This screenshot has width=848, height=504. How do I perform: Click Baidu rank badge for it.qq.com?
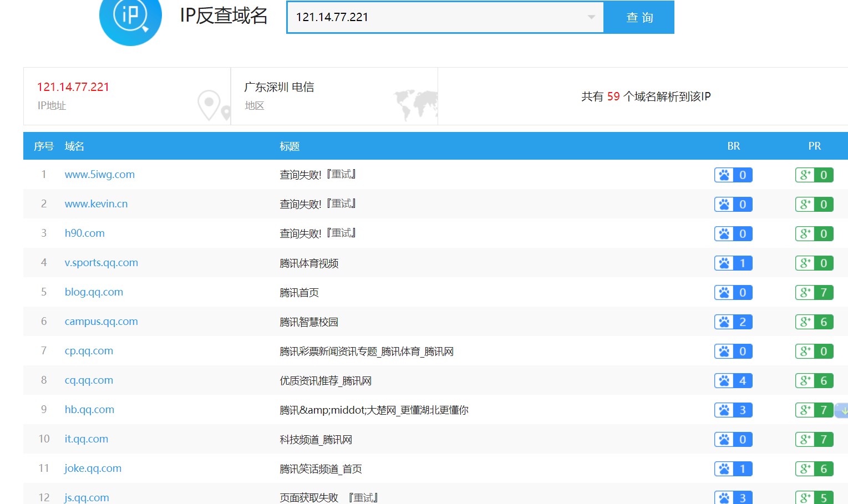pos(733,440)
